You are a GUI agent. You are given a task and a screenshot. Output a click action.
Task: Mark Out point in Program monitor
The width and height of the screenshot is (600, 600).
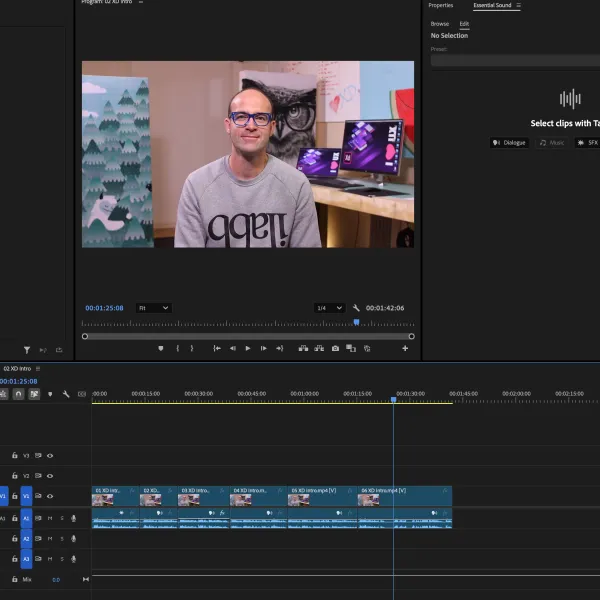[192, 348]
